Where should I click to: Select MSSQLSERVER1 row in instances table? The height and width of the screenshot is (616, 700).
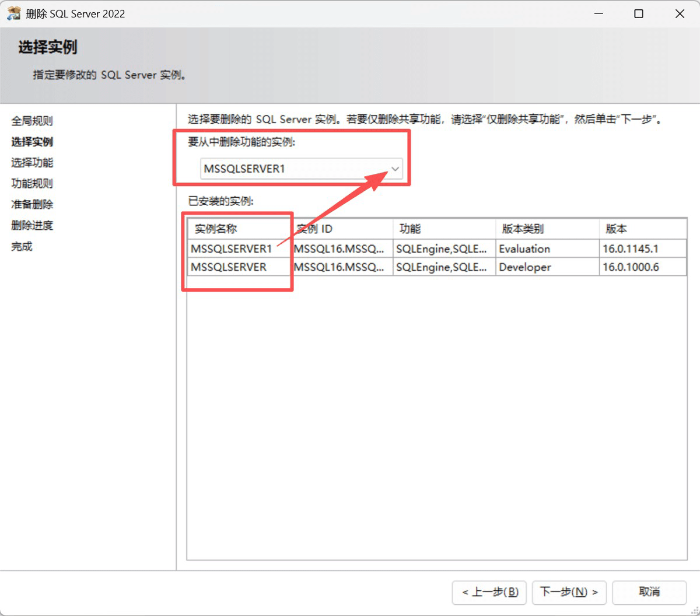pos(437,249)
